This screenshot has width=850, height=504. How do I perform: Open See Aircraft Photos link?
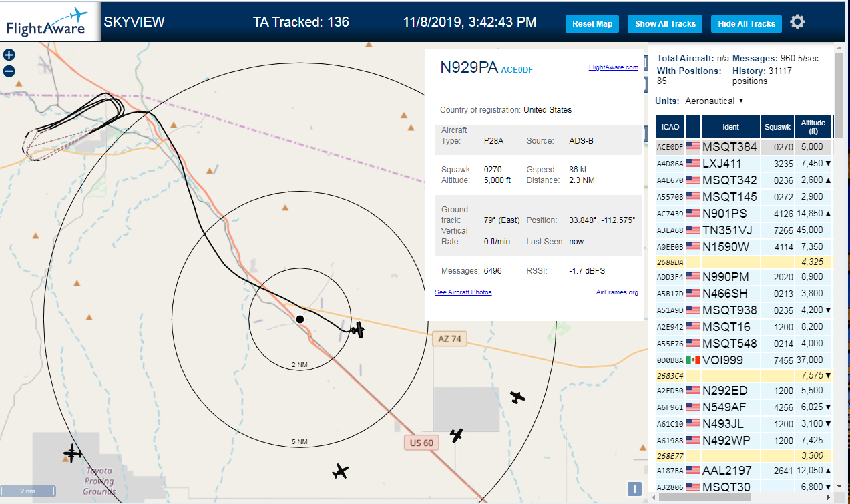coord(463,292)
